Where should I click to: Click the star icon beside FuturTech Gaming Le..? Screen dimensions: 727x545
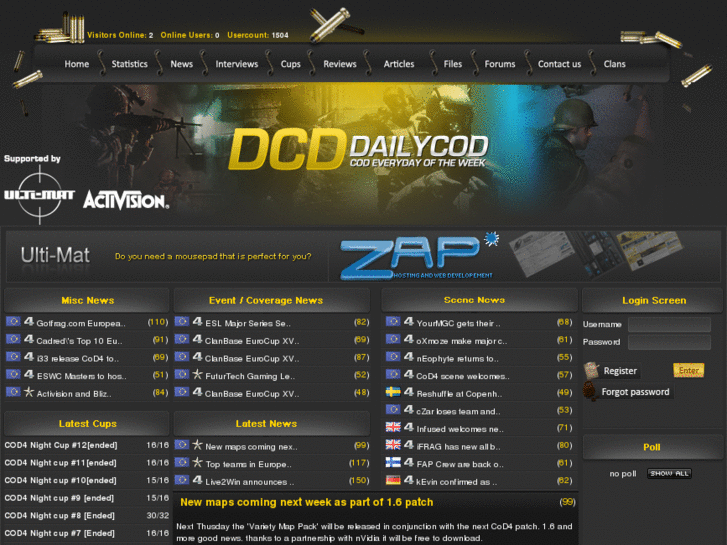click(x=198, y=375)
